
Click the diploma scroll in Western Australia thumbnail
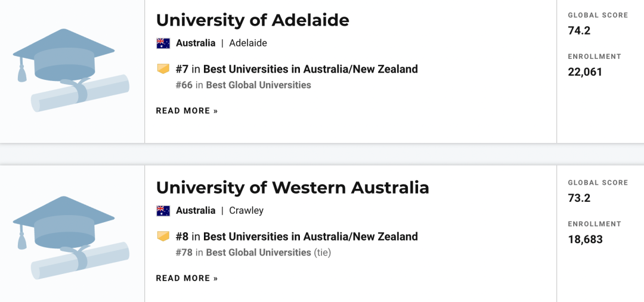[x=80, y=261]
